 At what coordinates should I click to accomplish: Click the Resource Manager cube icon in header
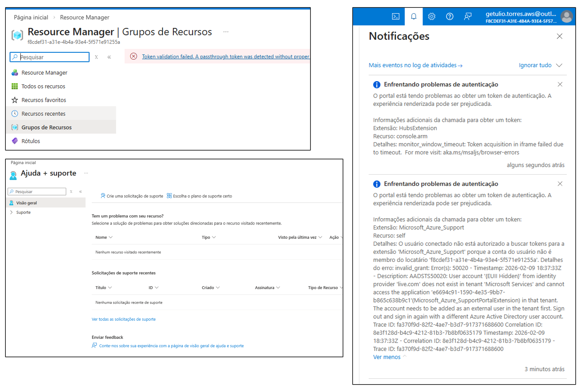click(17, 35)
